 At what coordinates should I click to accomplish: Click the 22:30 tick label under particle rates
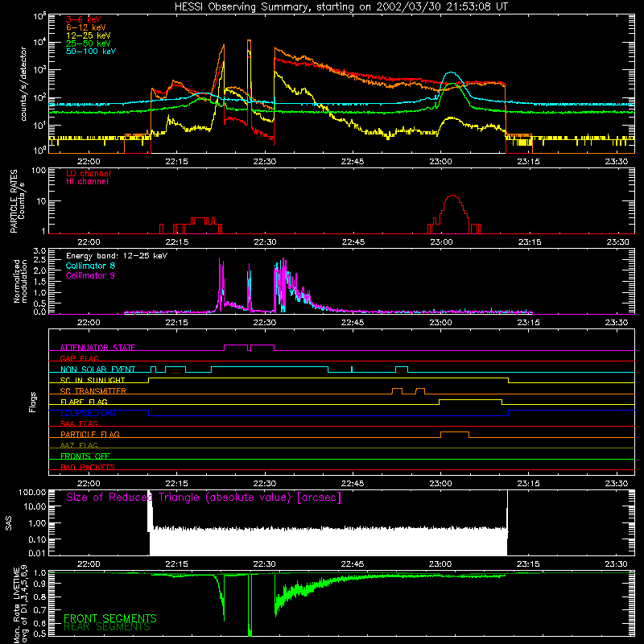click(265, 242)
